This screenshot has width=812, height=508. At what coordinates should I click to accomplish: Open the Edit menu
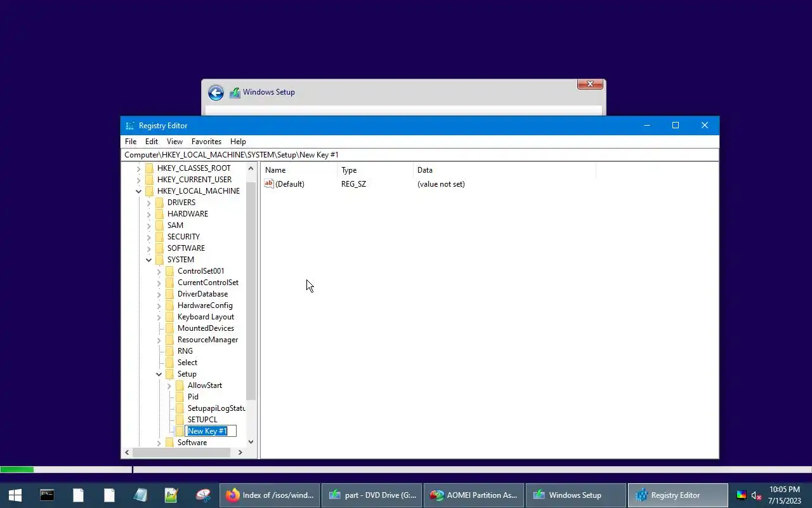coord(152,142)
